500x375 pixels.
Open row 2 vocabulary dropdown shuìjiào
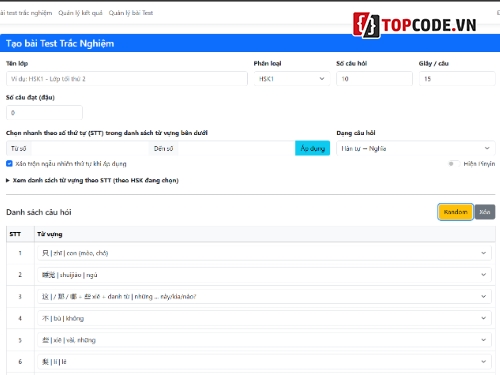coord(264,275)
